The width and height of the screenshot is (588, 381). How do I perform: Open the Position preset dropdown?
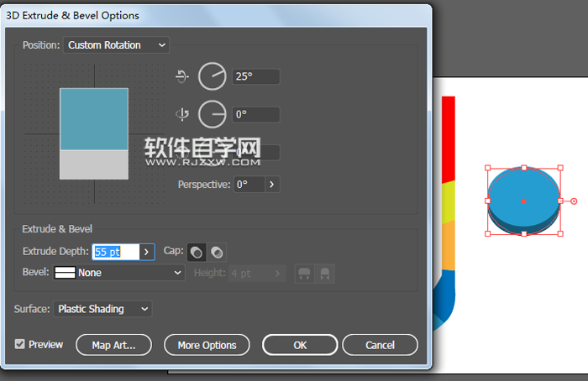pos(116,45)
